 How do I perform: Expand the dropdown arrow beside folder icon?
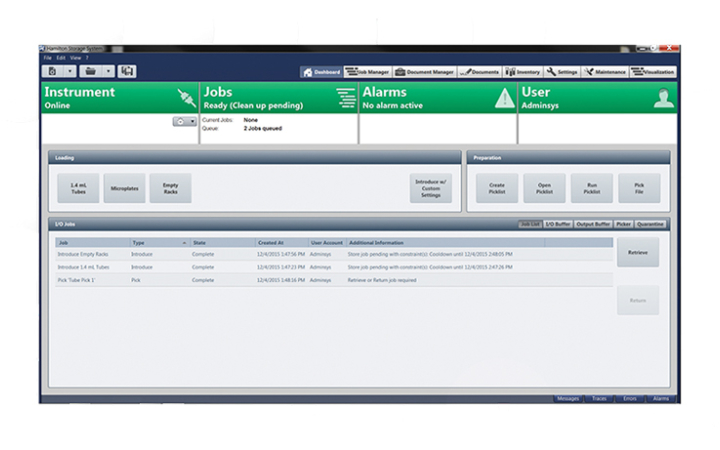[108, 71]
